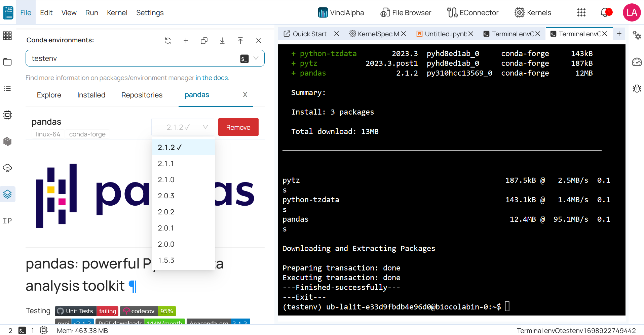Open the File Browser
Viewport: 644px width, 335px height.
coord(406,13)
